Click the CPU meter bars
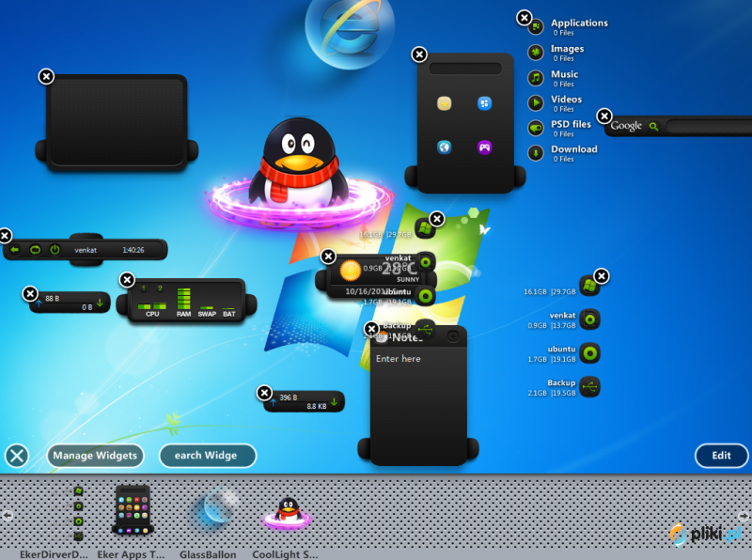The image size is (752, 560). click(151, 305)
